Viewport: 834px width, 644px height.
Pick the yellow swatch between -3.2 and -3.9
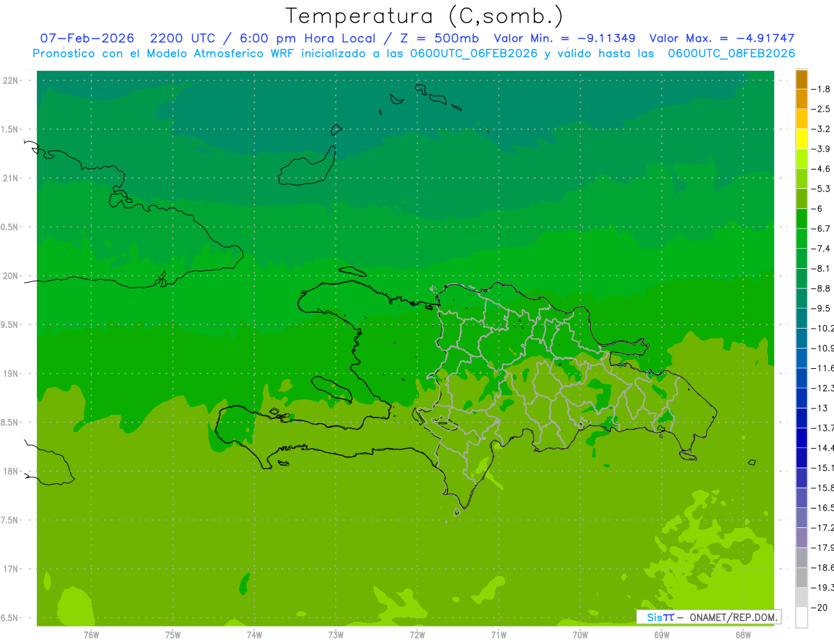click(801, 139)
